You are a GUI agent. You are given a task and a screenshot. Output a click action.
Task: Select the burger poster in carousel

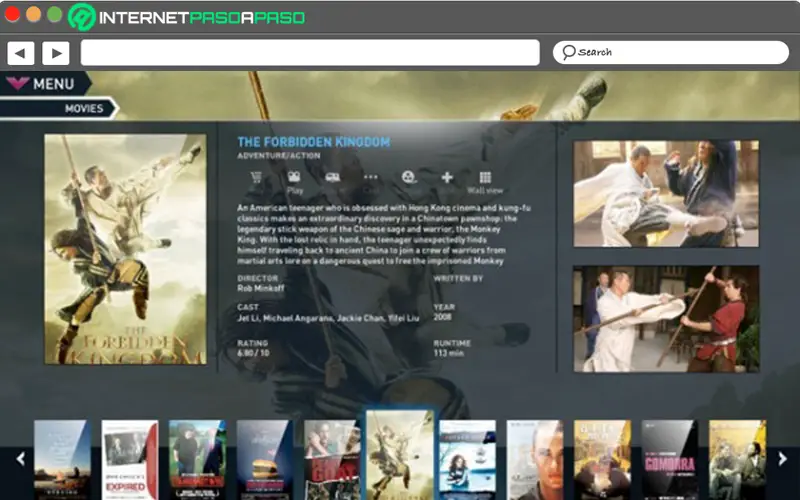[x=264, y=460]
